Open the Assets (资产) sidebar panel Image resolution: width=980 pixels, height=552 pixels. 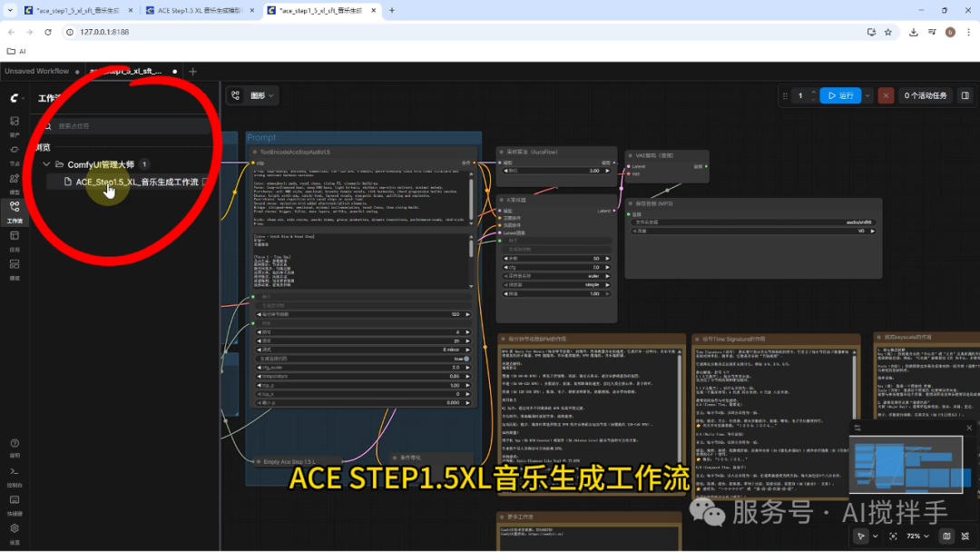point(15,125)
